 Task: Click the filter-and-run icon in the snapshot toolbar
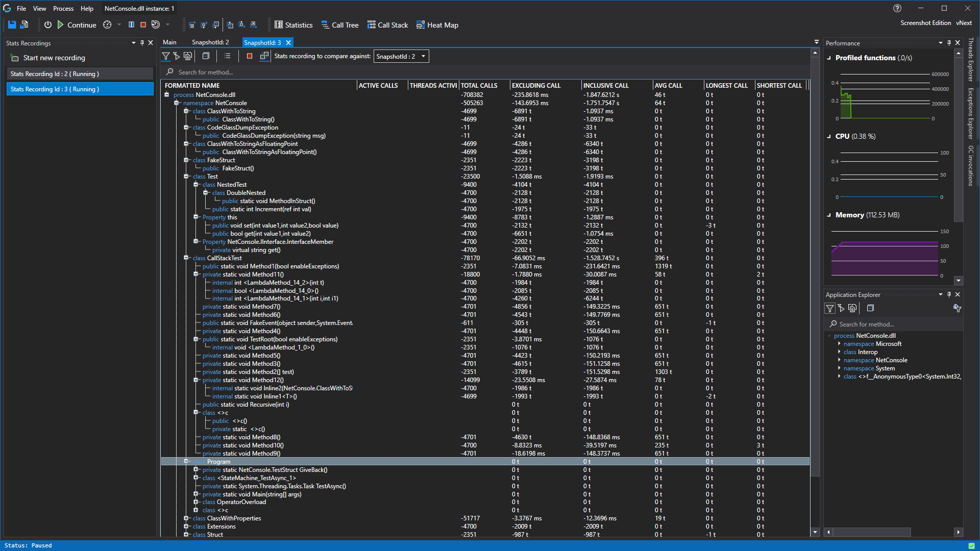177,56
